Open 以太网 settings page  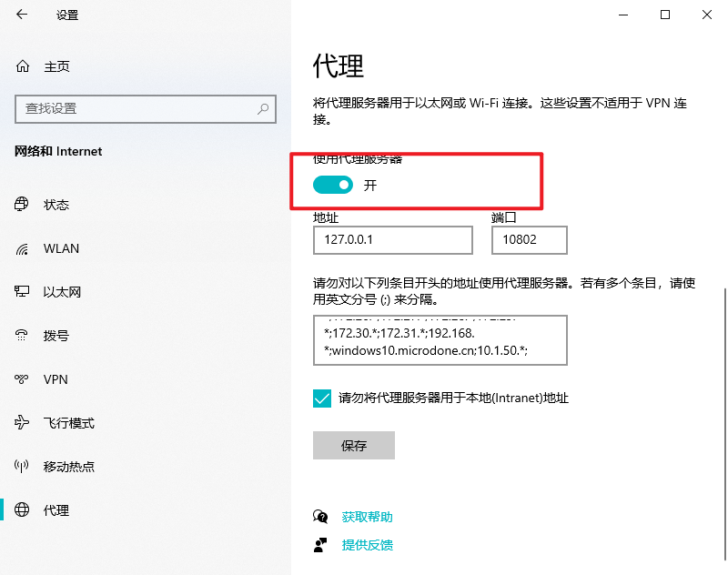point(62,292)
